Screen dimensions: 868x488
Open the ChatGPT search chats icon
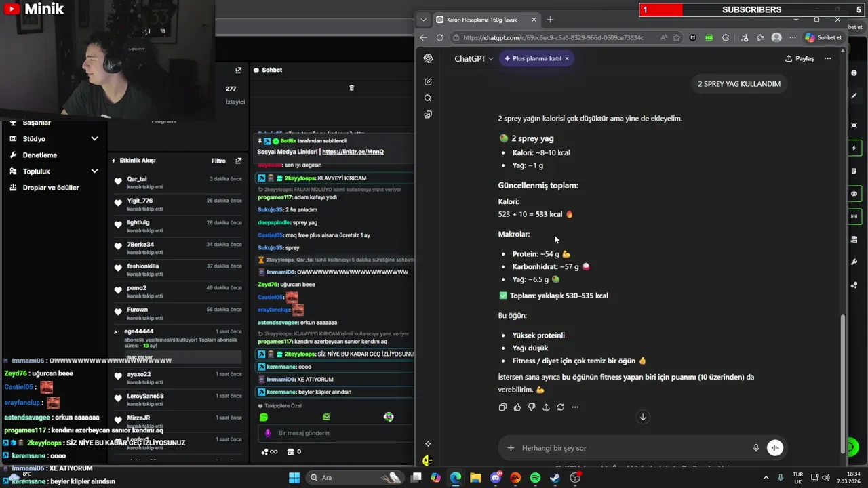pyautogui.click(x=428, y=98)
